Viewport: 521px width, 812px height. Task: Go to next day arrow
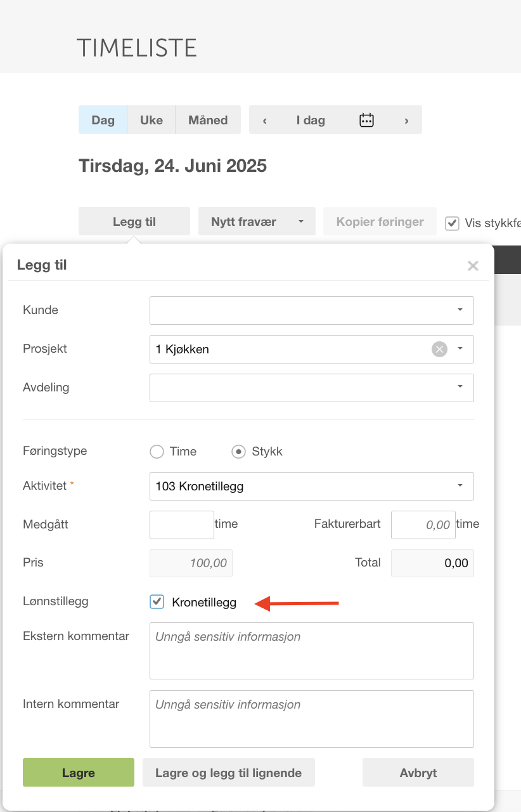(406, 121)
